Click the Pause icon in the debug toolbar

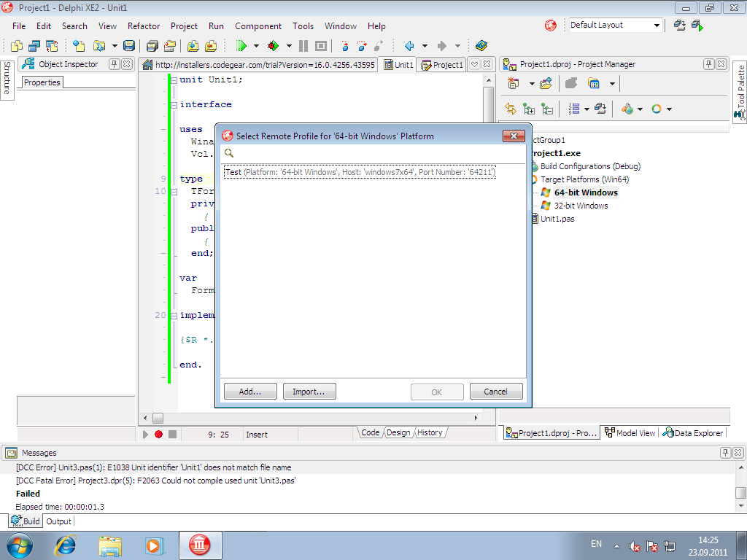[x=303, y=46]
